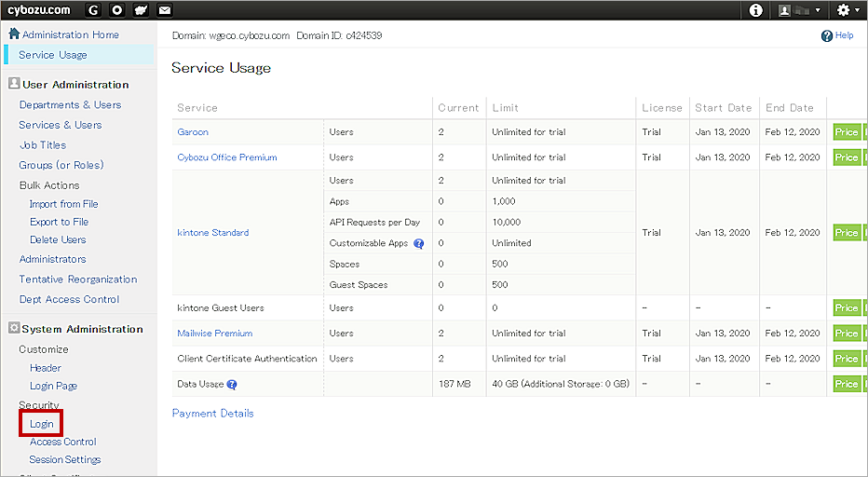The image size is (868, 477).
Task: Click the 'End Date' column header
Action: pos(790,108)
